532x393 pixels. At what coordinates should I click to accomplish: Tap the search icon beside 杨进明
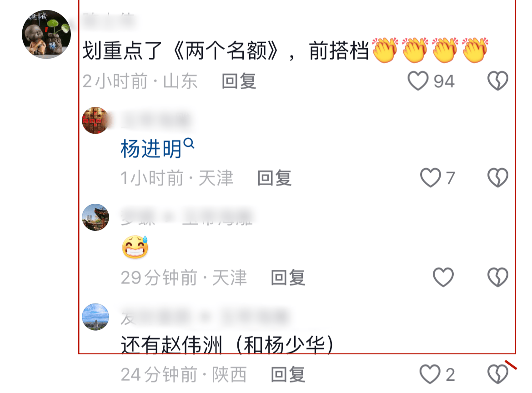(189, 143)
